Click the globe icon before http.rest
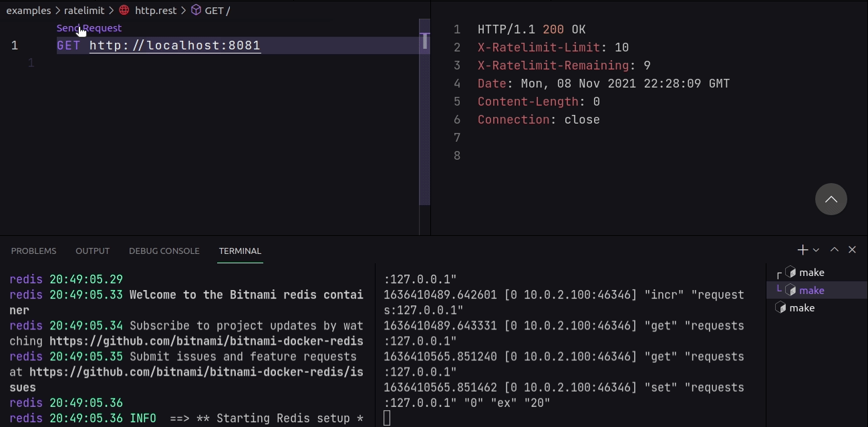868x427 pixels. 124,10
